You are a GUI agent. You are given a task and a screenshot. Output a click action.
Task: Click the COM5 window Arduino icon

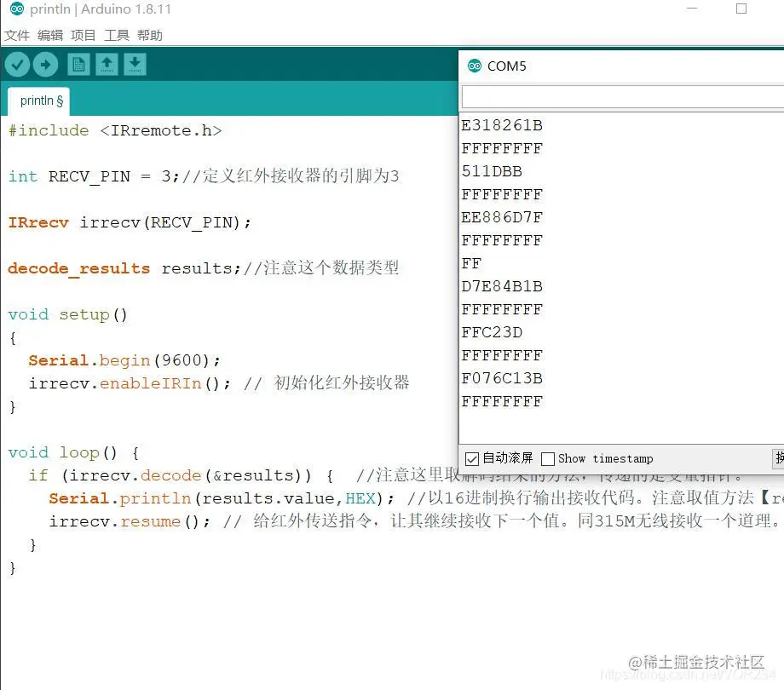click(474, 66)
